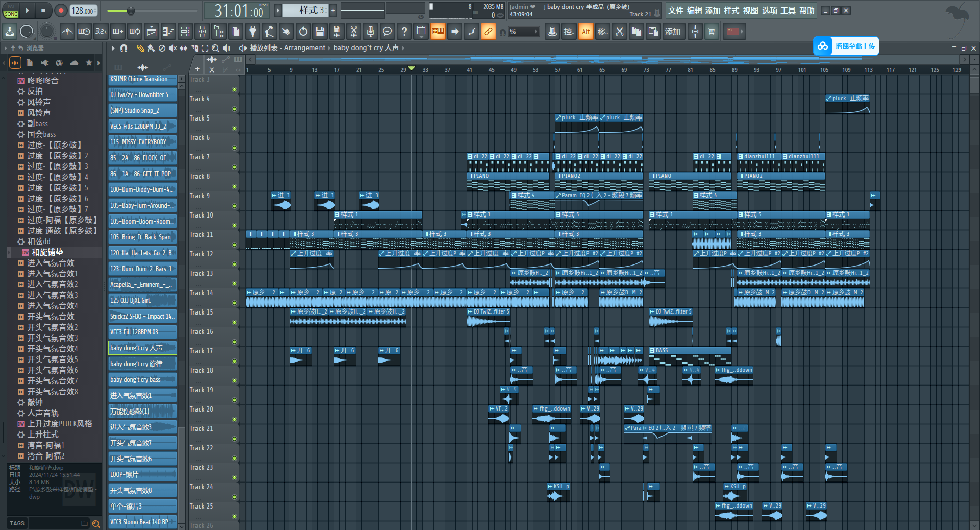The height and width of the screenshot is (530, 980).
Task: Adjust the master volume slider knob
Action: [x=131, y=11]
